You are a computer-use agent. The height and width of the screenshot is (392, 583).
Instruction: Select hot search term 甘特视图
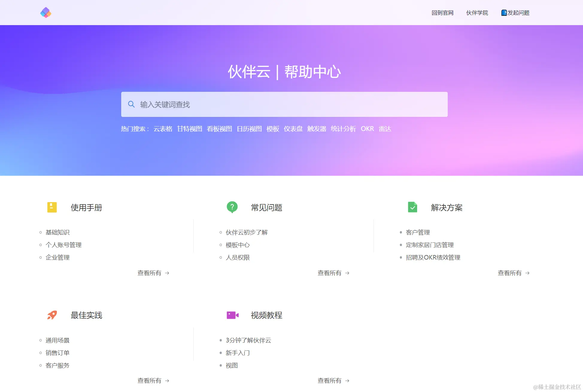189,129
